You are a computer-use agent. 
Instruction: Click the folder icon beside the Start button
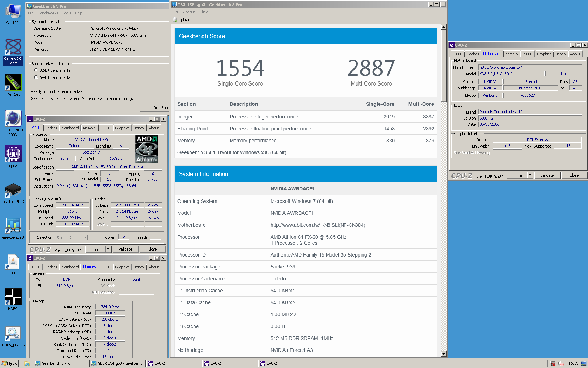[27, 364]
